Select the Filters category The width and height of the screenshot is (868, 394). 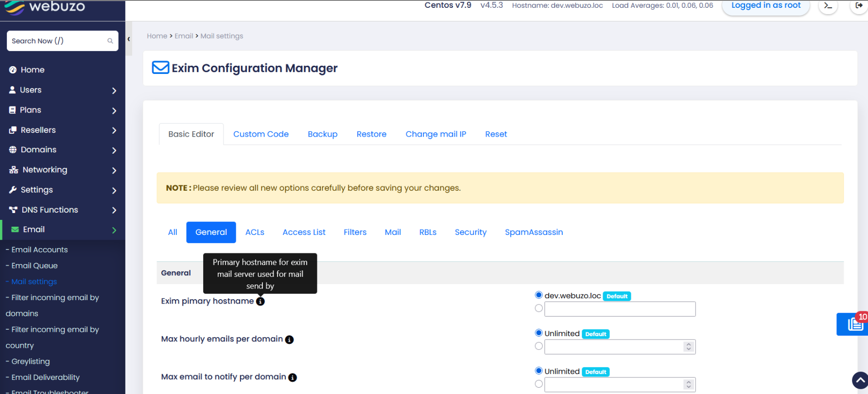click(355, 233)
